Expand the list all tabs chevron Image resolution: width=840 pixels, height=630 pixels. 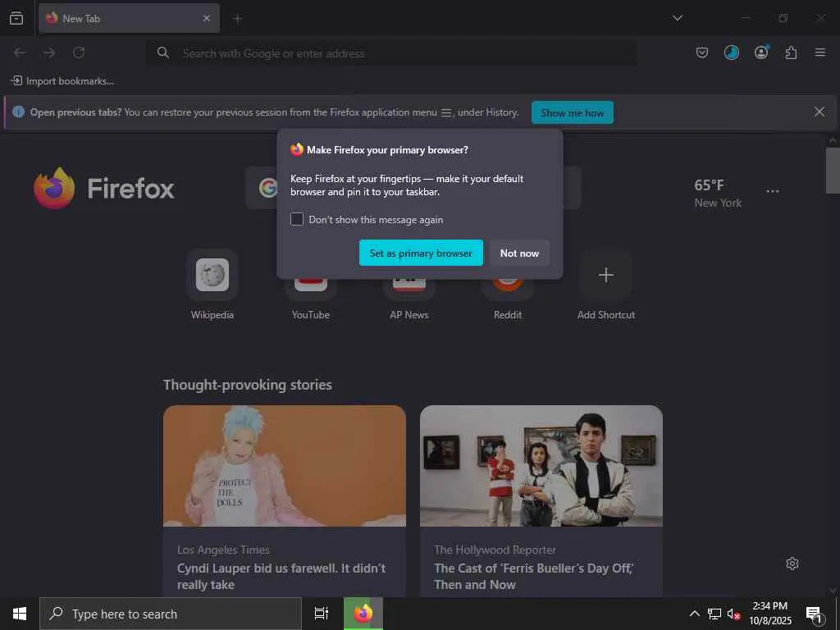click(x=678, y=18)
